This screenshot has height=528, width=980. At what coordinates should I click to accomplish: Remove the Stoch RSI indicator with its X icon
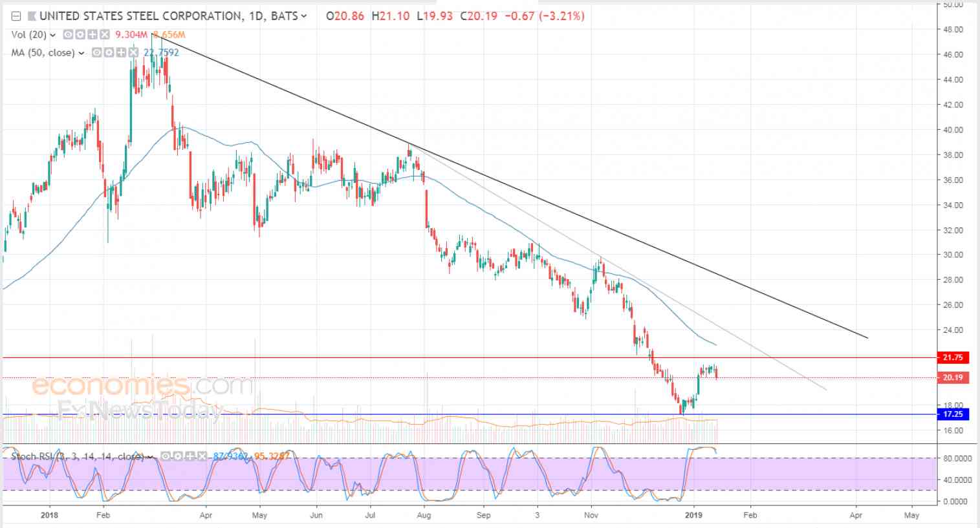[x=201, y=456]
